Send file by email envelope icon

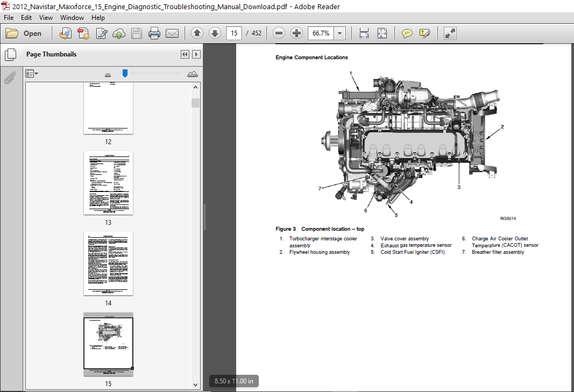(172, 33)
